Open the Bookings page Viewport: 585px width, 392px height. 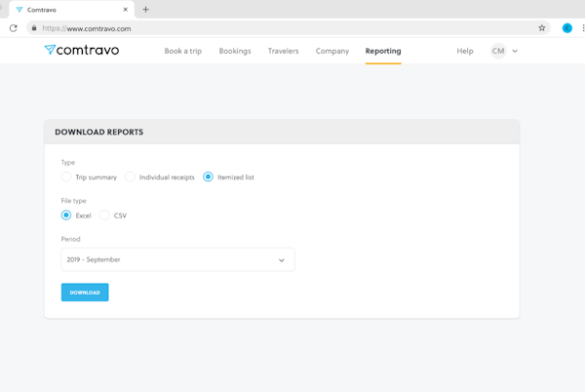click(x=235, y=51)
